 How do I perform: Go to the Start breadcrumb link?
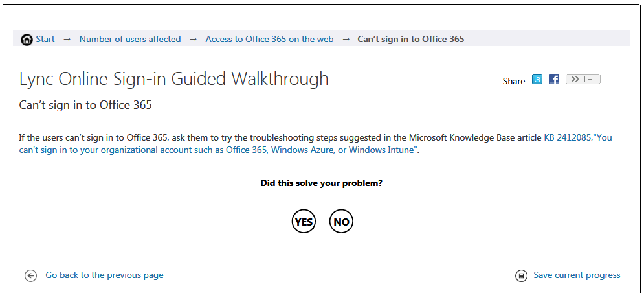[x=45, y=39]
